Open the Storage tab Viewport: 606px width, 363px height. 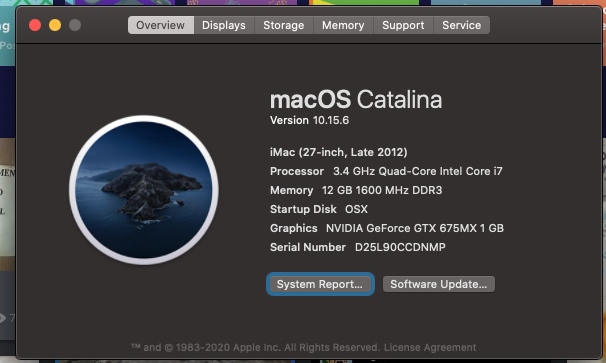coord(284,25)
